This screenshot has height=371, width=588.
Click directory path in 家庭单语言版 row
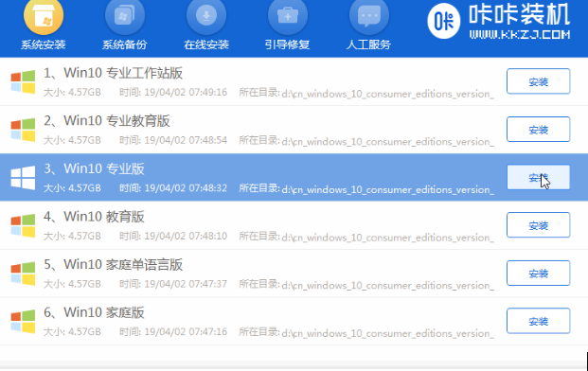(x=388, y=285)
